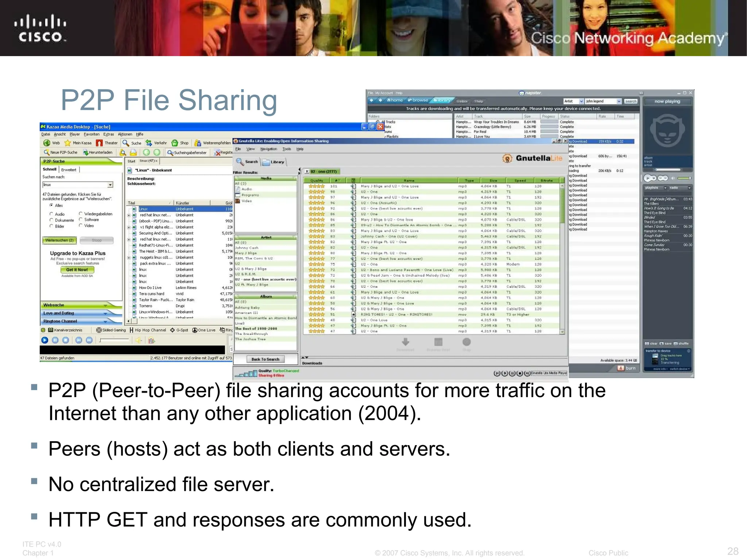The image size is (747, 560).
Task: Click the Sucheingabefenster toolbar button
Action: coord(187,153)
